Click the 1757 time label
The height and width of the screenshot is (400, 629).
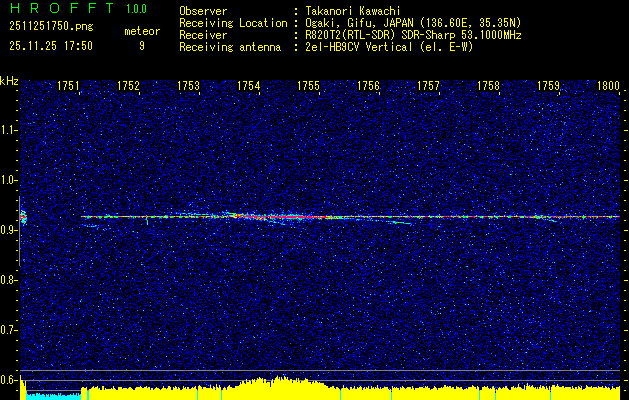[x=428, y=87]
